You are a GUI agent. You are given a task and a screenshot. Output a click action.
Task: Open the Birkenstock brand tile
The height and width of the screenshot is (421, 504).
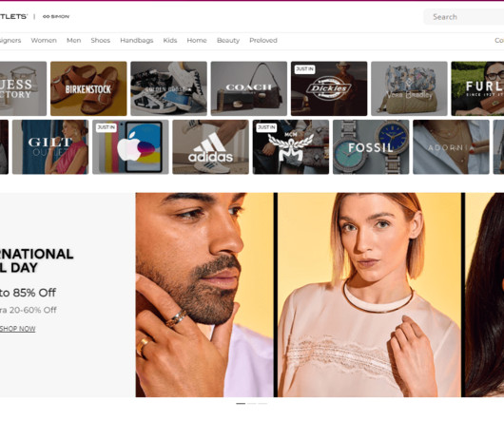[88, 88]
